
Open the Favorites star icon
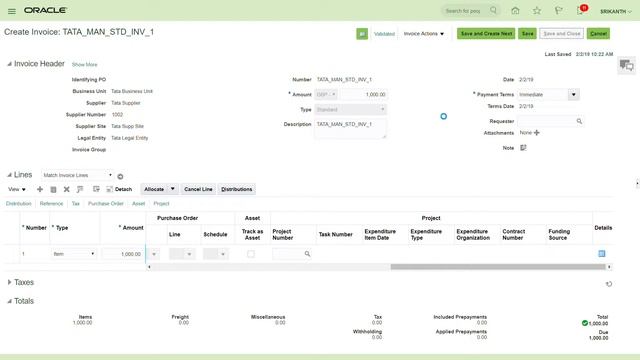(x=537, y=11)
